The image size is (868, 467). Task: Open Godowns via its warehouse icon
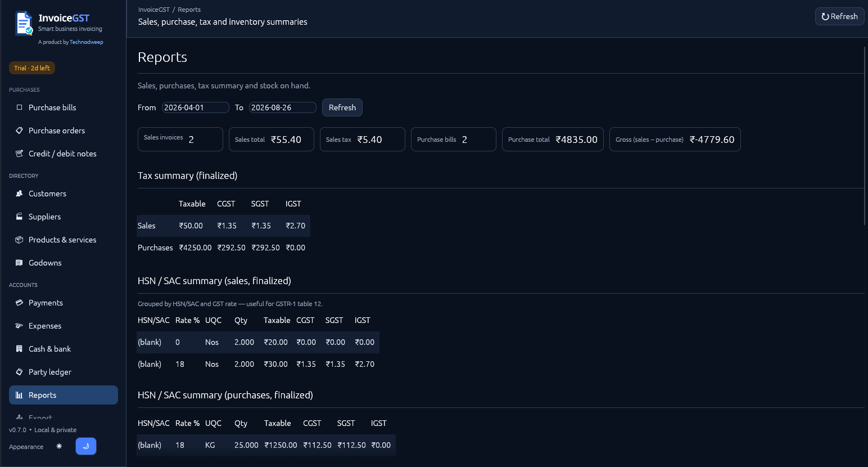coord(19,263)
